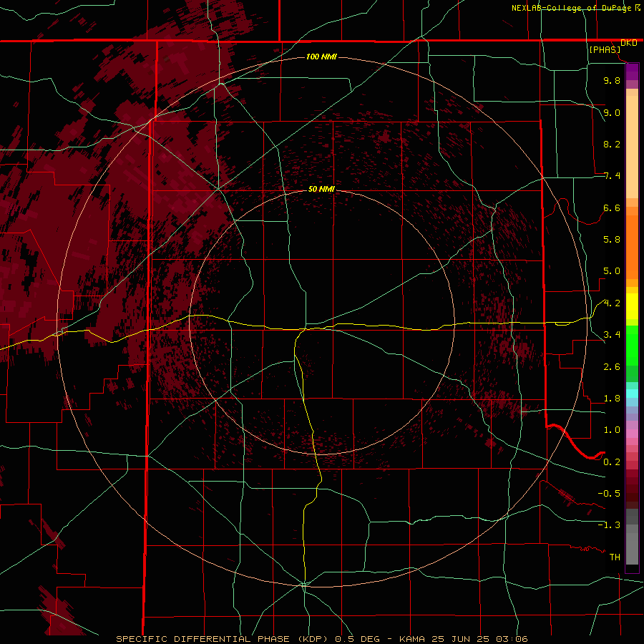Pick the light peach segment of the color bar
Image resolution: width=644 pixels, height=644 pixels.
pyautogui.click(x=632, y=147)
